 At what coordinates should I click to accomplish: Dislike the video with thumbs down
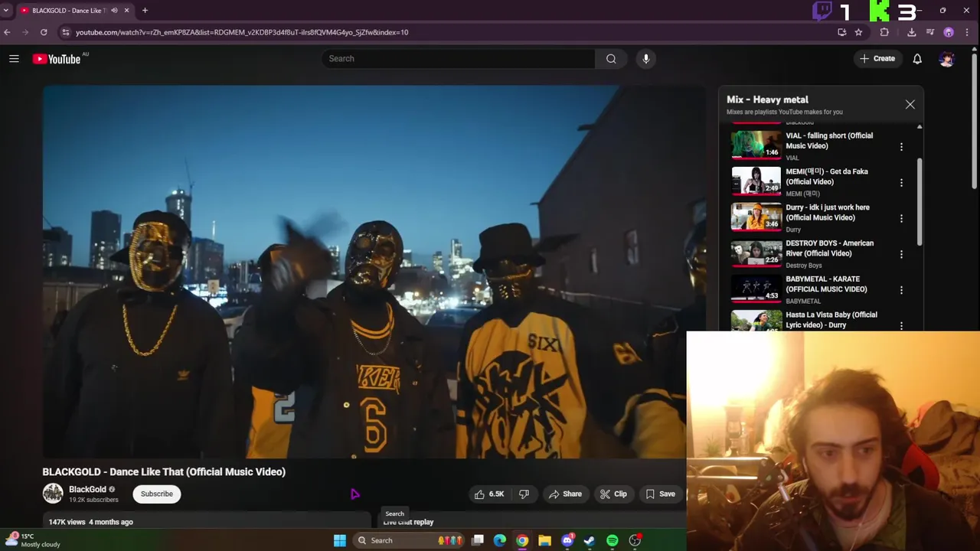(524, 494)
